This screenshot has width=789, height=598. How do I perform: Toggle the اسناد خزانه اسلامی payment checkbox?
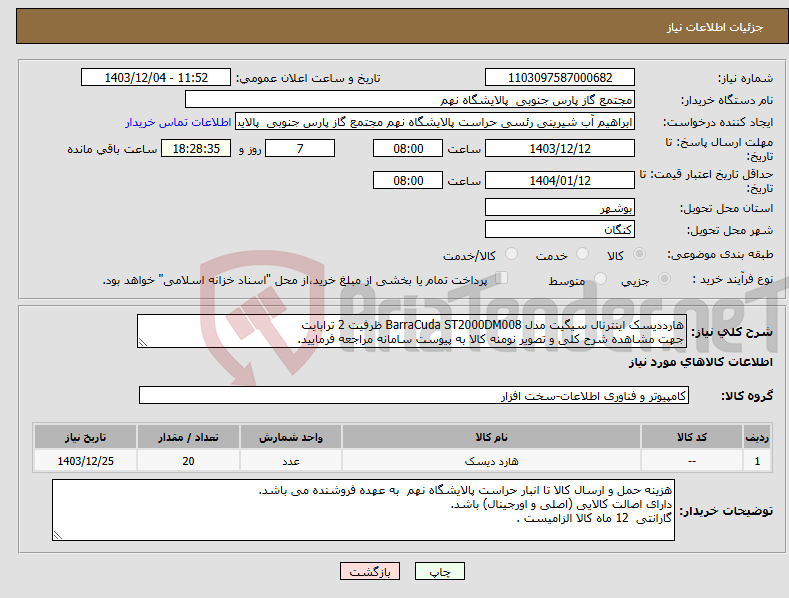point(501,278)
